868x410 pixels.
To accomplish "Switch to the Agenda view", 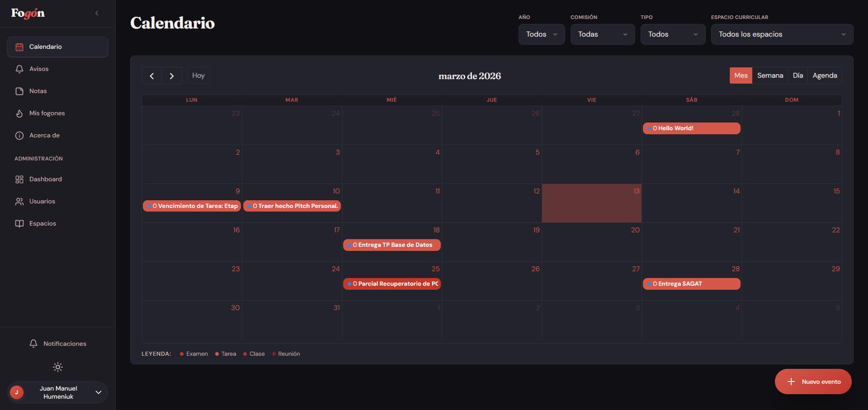I will pyautogui.click(x=825, y=75).
